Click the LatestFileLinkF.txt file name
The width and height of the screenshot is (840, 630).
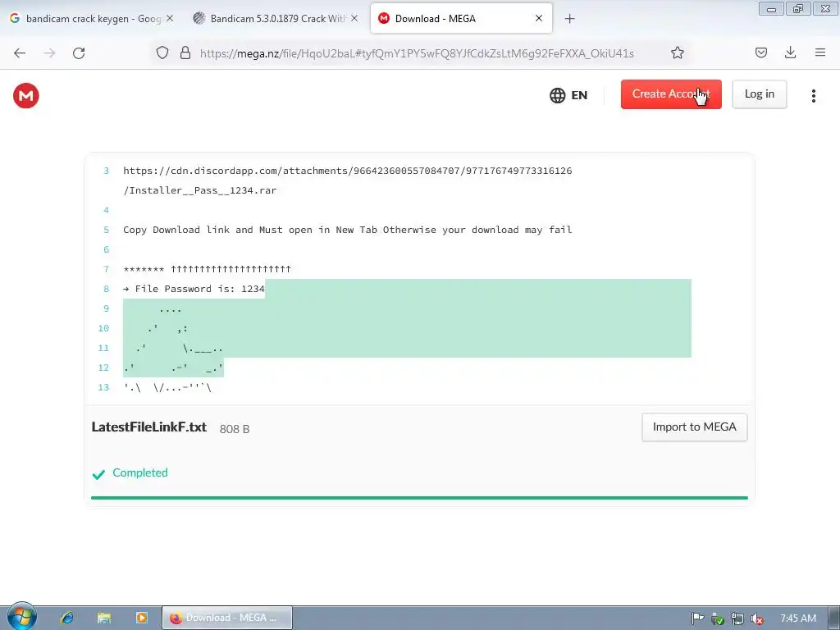click(x=149, y=427)
